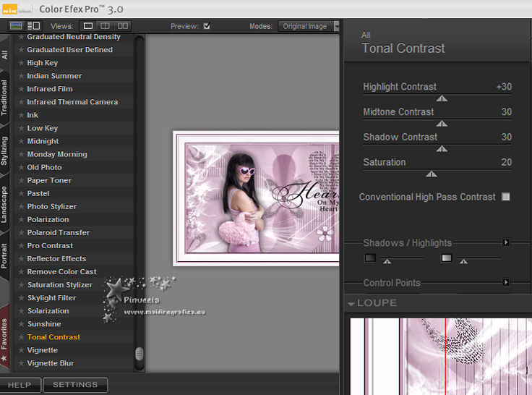Image resolution: width=532 pixels, height=395 pixels.
Task: Favorite star for Tonal Contrast filter
Action: point(22,337)
